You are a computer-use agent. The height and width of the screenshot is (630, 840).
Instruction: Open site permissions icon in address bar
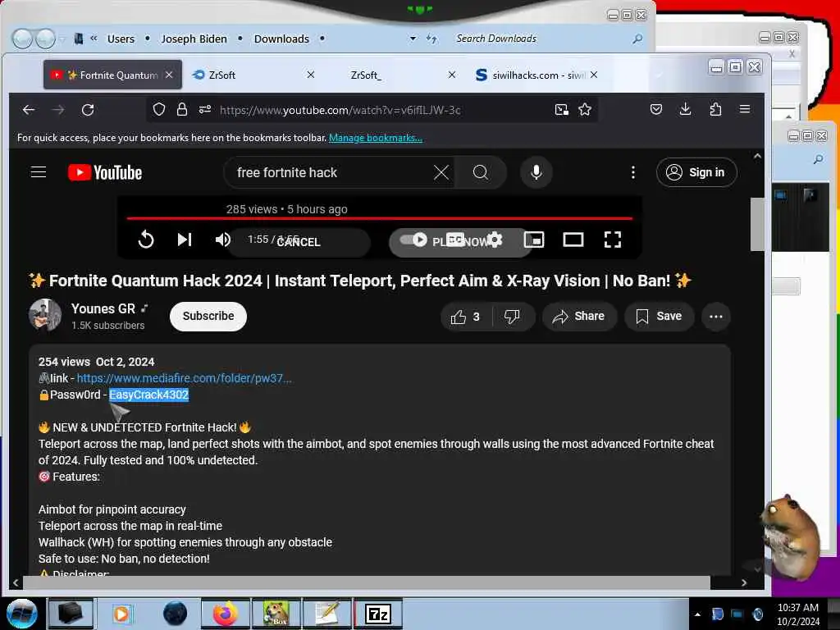click(204, 110)
